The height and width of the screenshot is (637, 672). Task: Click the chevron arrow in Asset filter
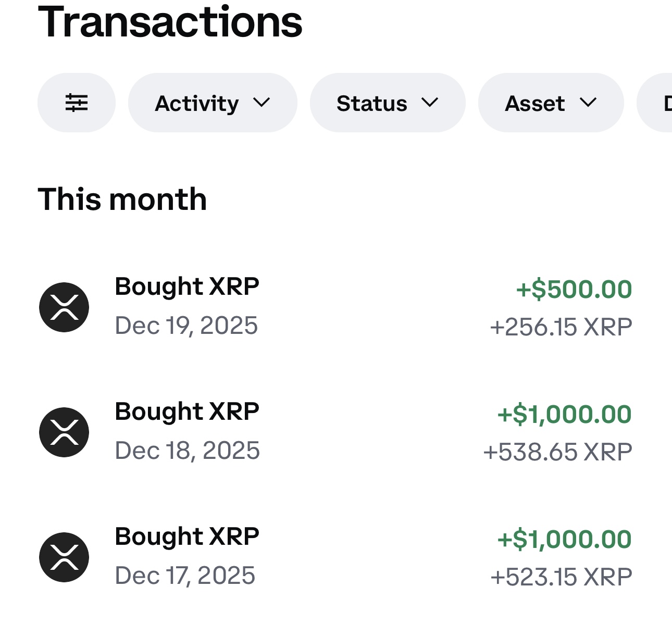[588, 103]
